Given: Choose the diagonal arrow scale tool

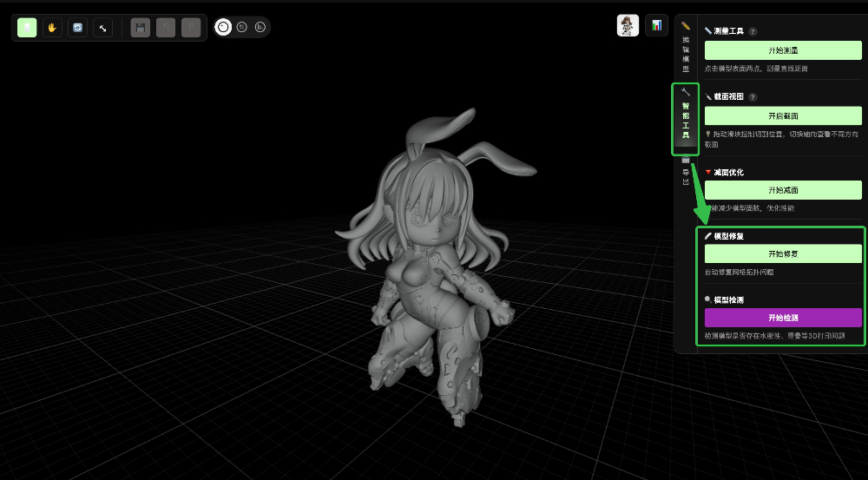Looking at the screenshot, I should tap(103, 28).
